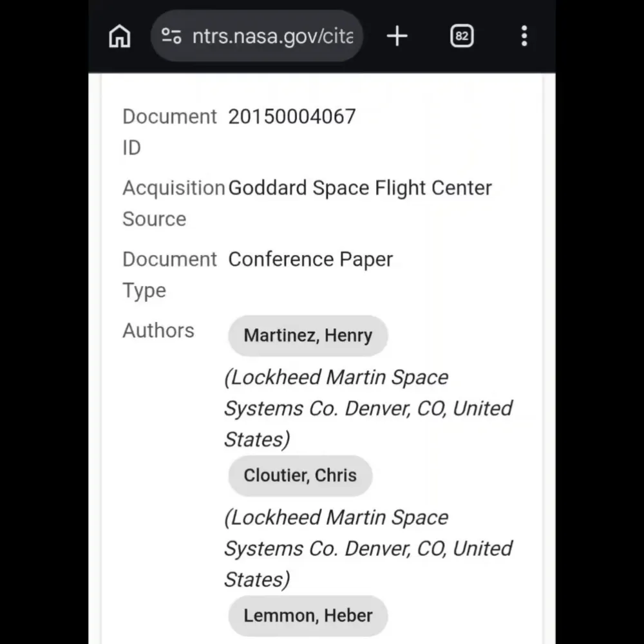Screen dimensions: 644x644
Task: Click Denver, CO text below Cloutier, Chris
Action: point(395,549)
